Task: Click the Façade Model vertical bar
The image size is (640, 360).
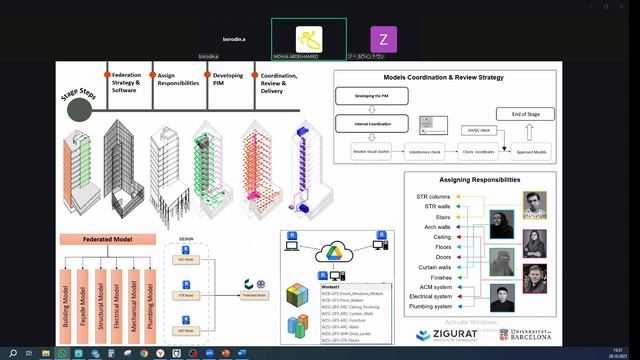Action: point(83,306)
